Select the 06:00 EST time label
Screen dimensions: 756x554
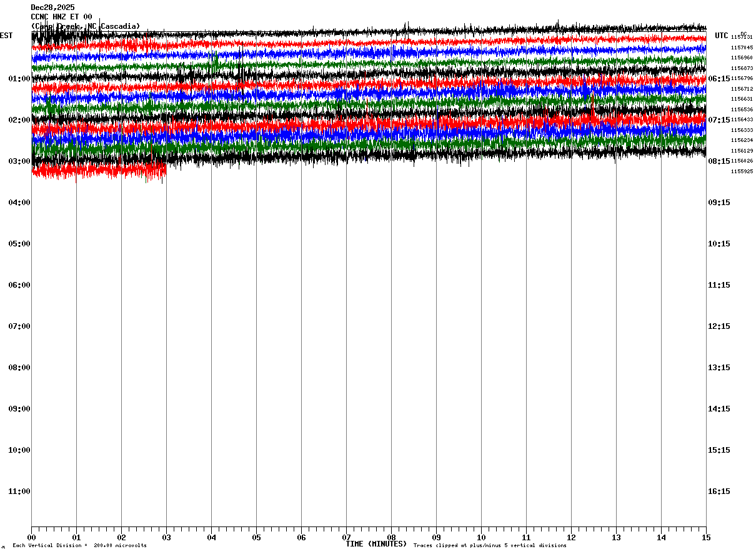coord(19,285)
